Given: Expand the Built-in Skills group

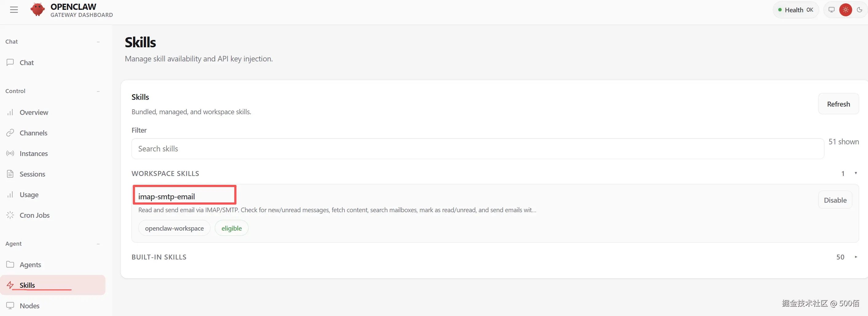Looking at the screenshot, I should click(855, 257).
